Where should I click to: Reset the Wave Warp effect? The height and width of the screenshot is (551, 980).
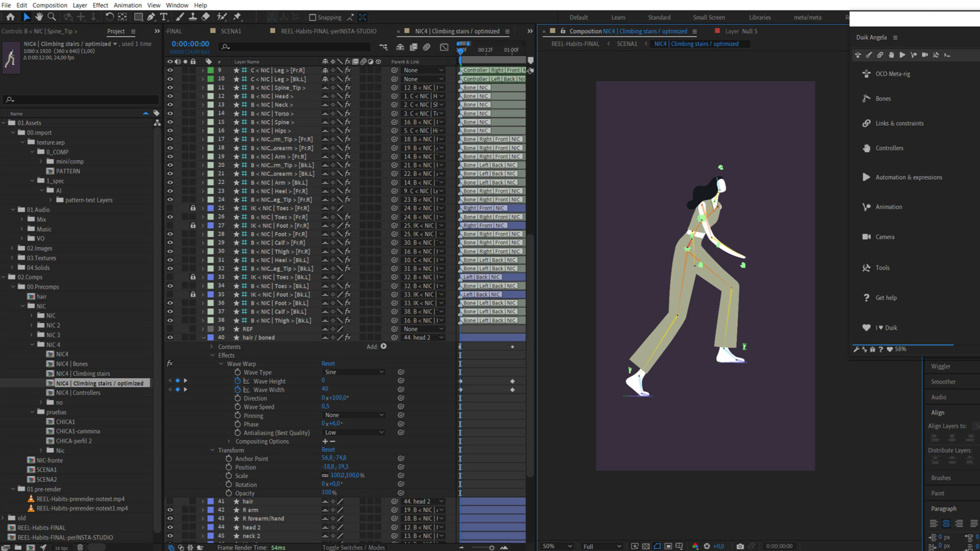328,364
